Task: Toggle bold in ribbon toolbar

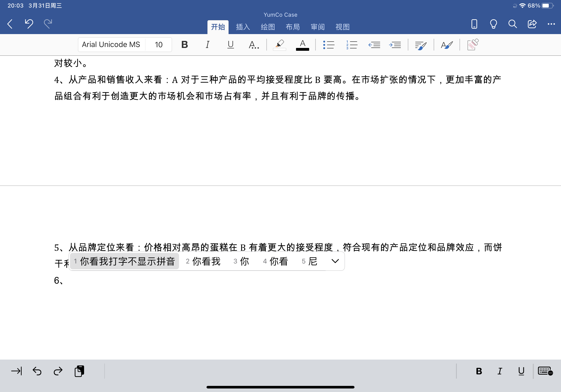Action: point(184,45)
